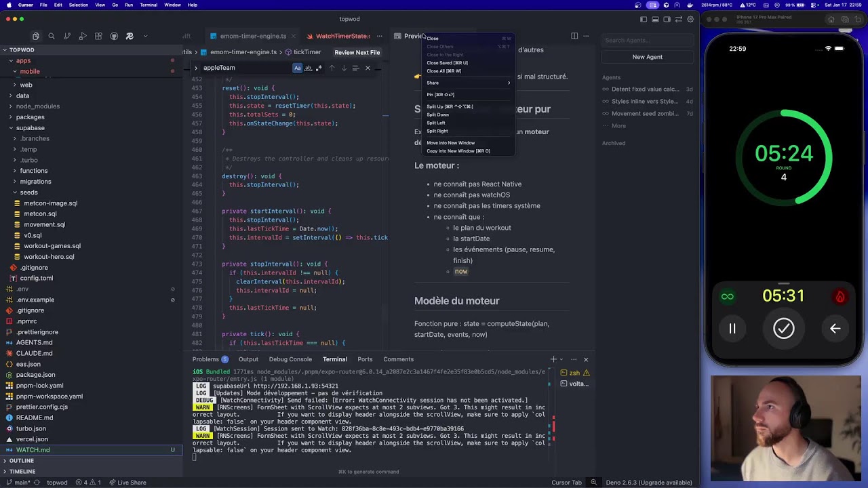Toggle Use Regular Expression in find widget
The width and height of the screenshot is (868, 488).
point(319,68)
